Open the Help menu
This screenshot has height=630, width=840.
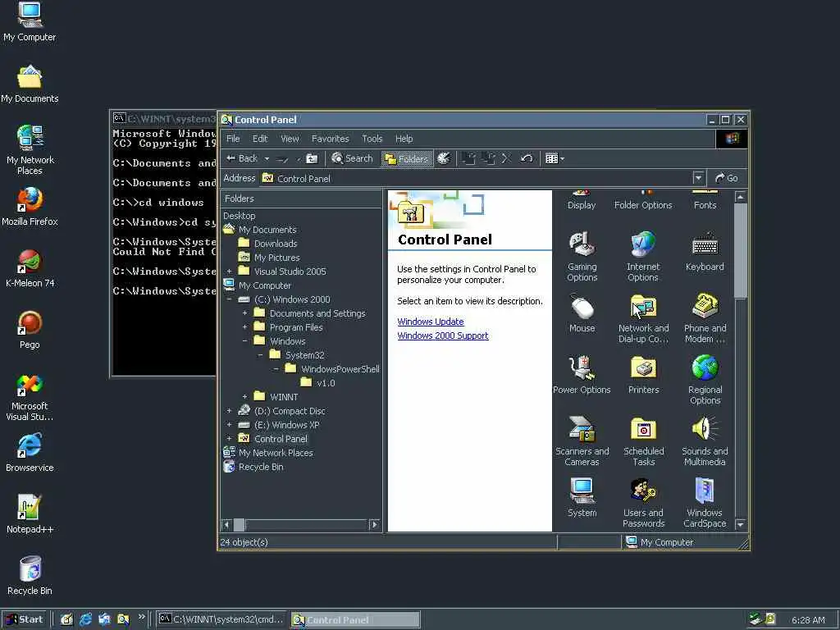[x=404, y=139]
